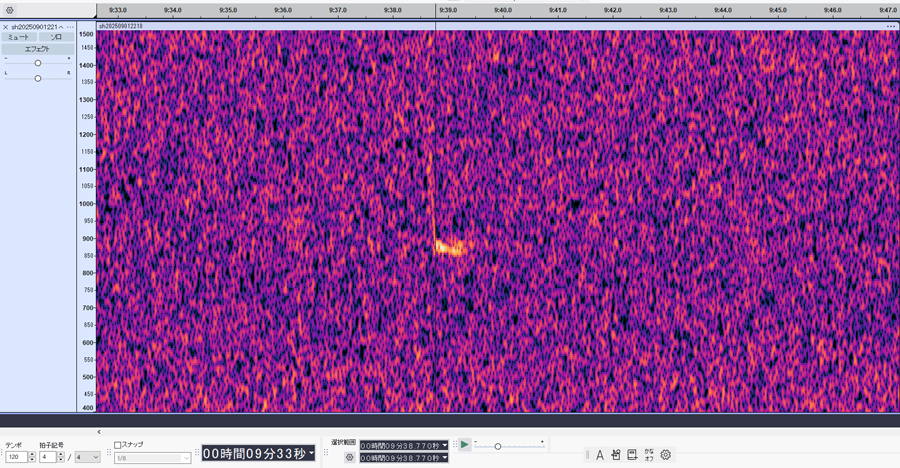Image resolution: width=900 pixels, height=468 pixels.
Task: Open the selection start time format dropdown
Action: tap(445, 446)
